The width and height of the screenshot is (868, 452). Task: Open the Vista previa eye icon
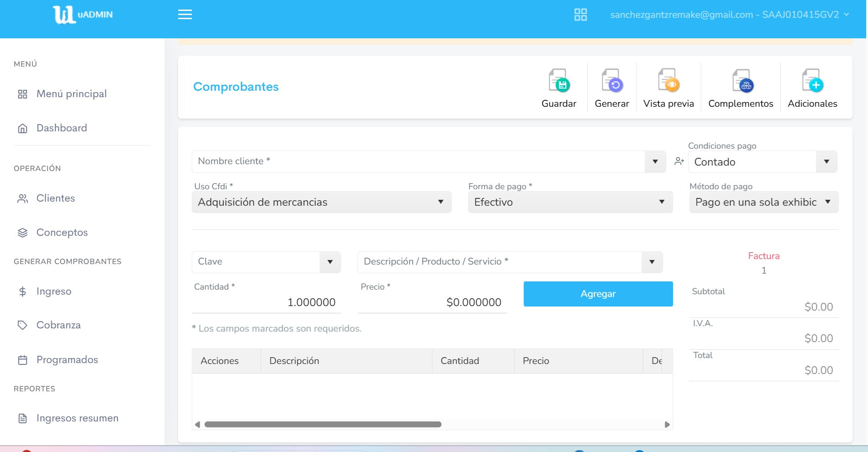(668, 81)
